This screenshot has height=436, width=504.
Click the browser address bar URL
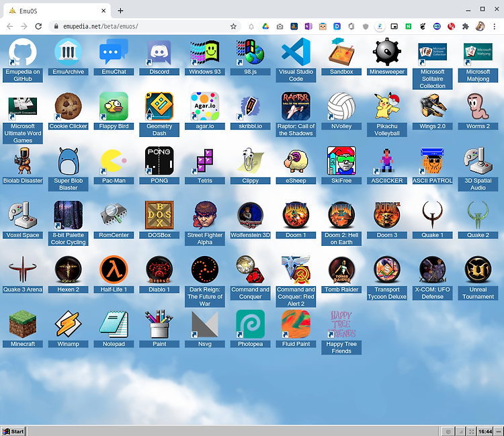tap(101, 26)
